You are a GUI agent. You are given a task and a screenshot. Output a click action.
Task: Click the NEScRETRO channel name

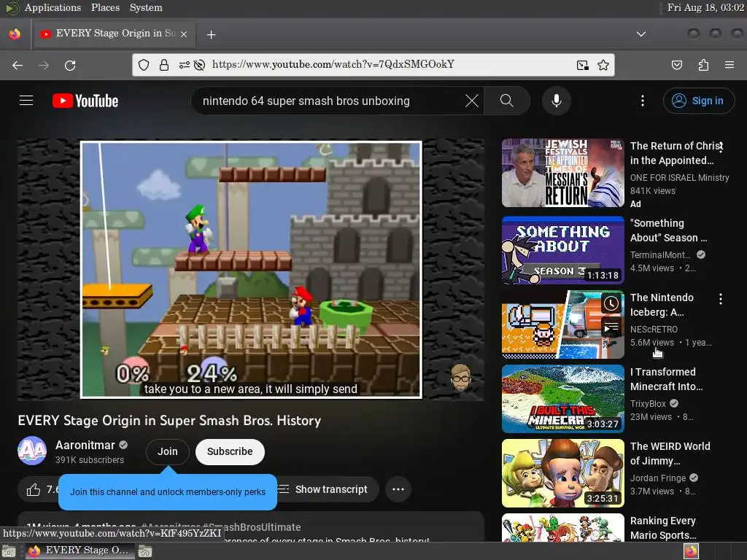coord(654,329)
